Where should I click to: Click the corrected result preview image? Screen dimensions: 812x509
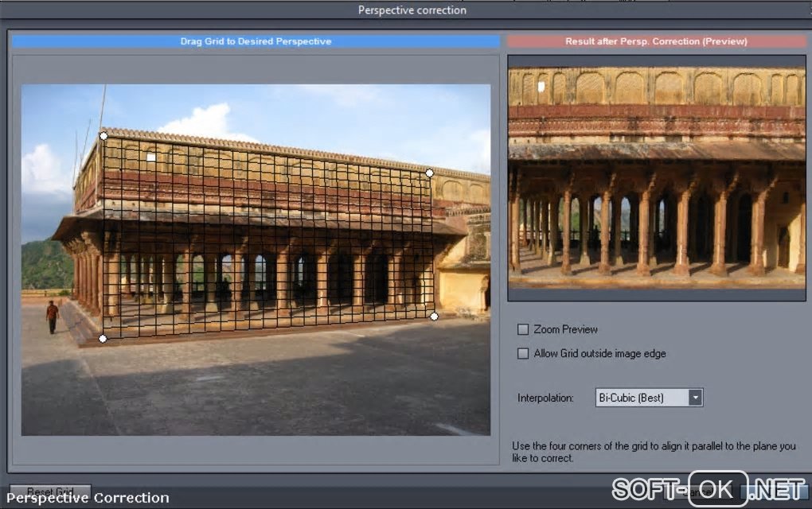(657, 177)
